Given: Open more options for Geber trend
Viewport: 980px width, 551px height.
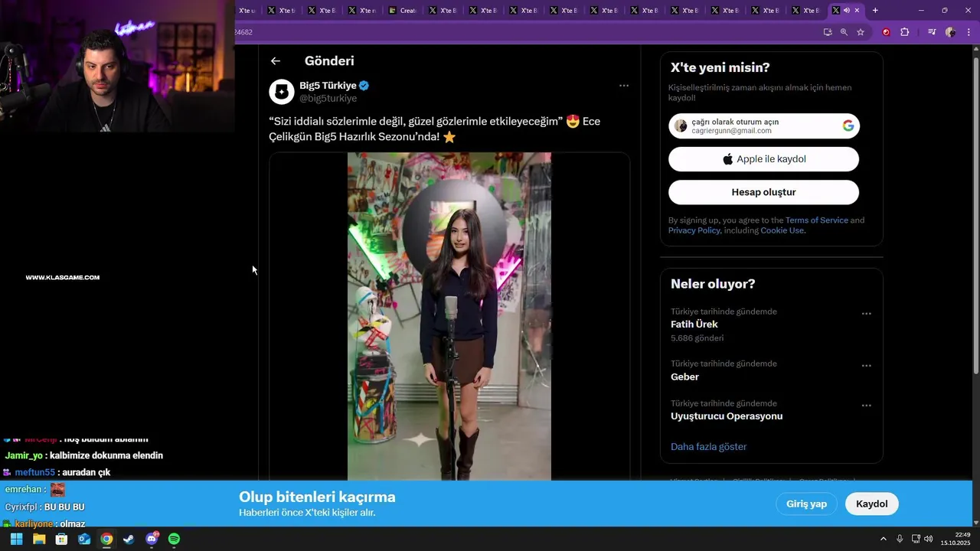Looking at the screenshot, I should click(x=867, y=366).
